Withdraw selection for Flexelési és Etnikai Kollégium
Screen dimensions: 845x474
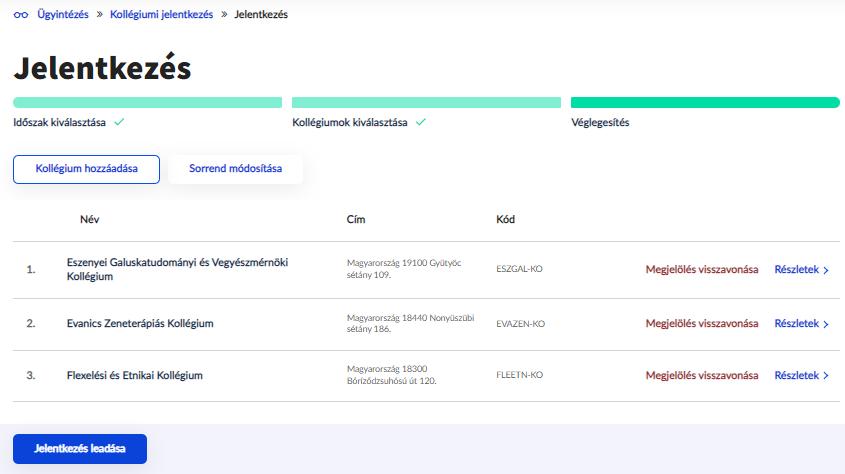tap(702, 376)
